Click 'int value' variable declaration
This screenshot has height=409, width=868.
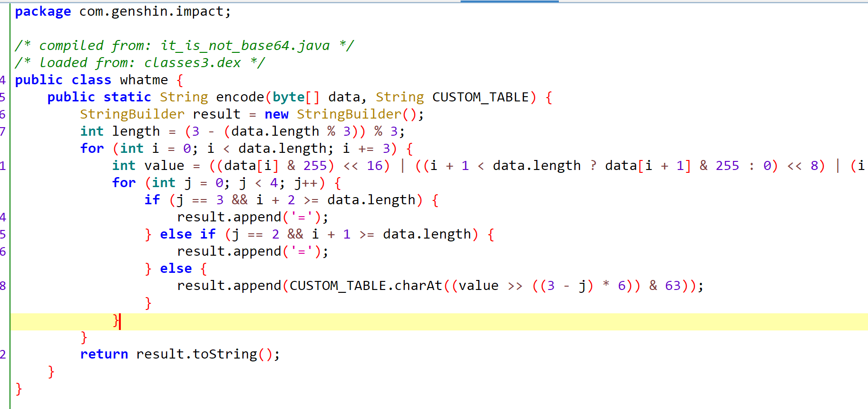click(x=148, y=166)
